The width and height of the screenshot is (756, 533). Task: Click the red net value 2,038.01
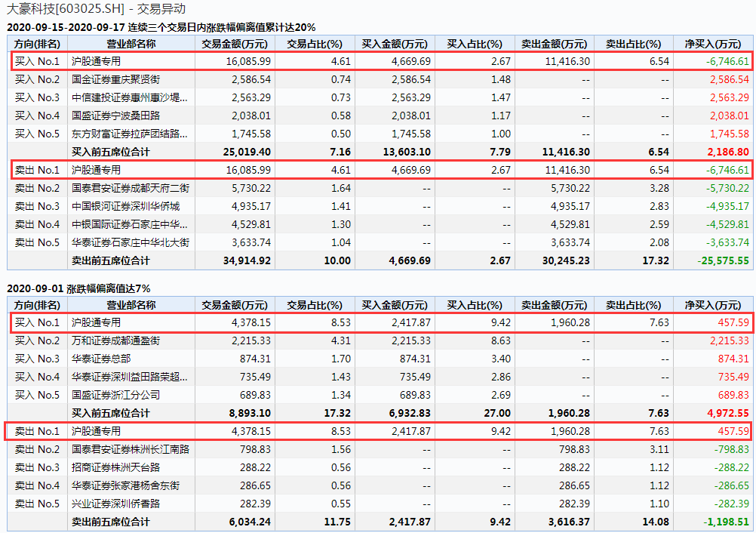click(x=730, y=116)
